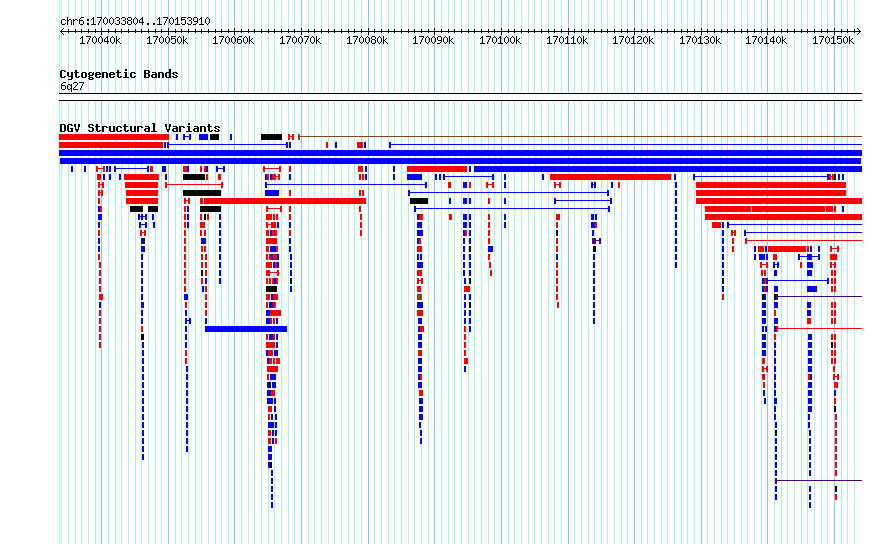
Task: Click the 170120k ruler label
Action: pos(633,40)
